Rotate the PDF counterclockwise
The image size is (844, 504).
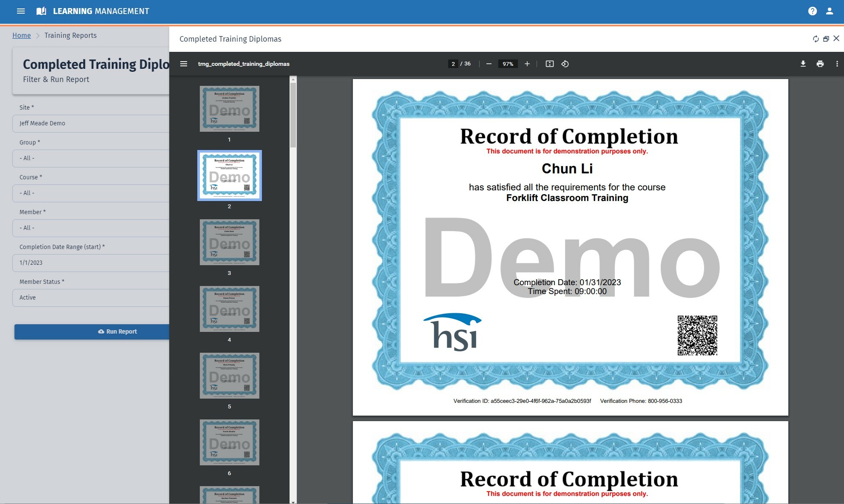click(x=565, y=64)
